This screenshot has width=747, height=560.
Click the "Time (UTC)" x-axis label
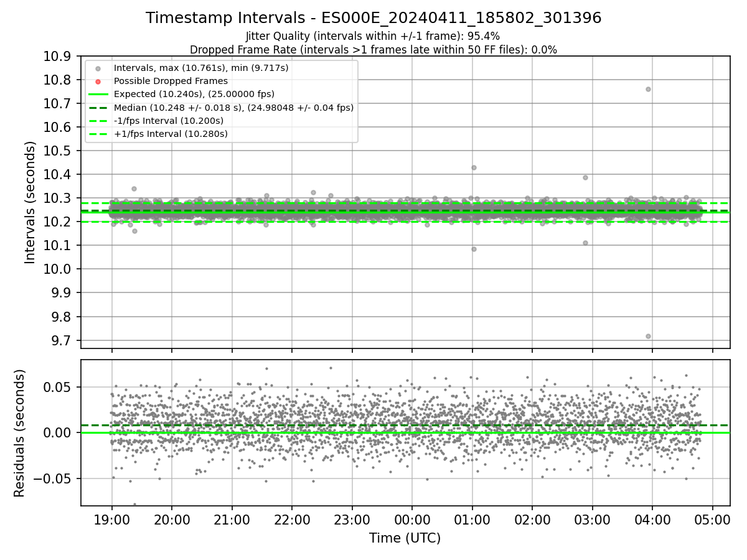click(x=405, y=538)
